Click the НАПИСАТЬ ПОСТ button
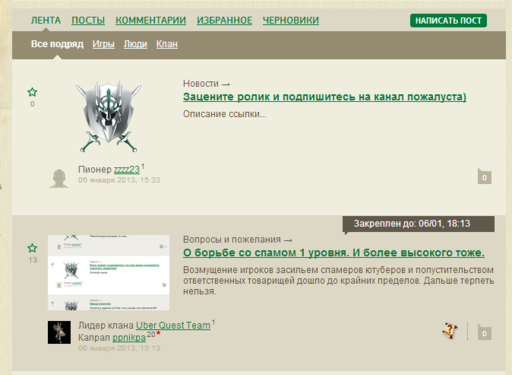 [x=448, y=21]
